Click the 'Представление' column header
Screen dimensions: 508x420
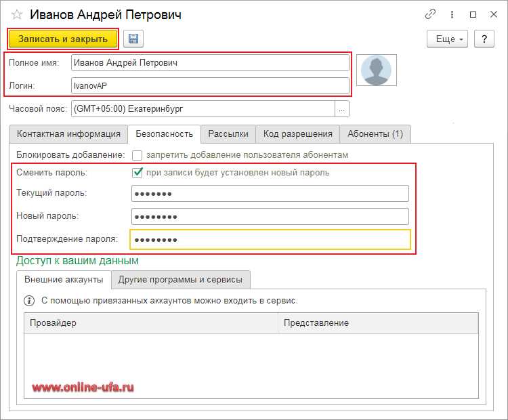click(378, 323)
